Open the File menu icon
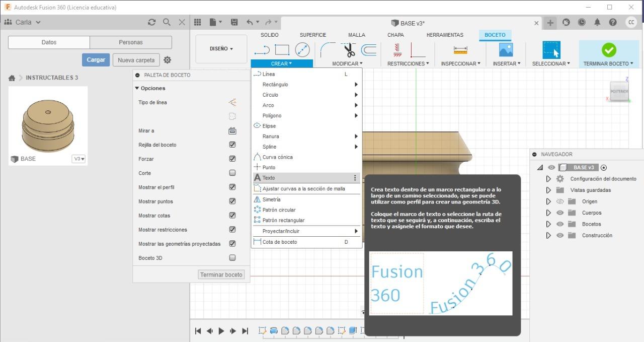This screenshot has height=342, width=644. point(215,22)
